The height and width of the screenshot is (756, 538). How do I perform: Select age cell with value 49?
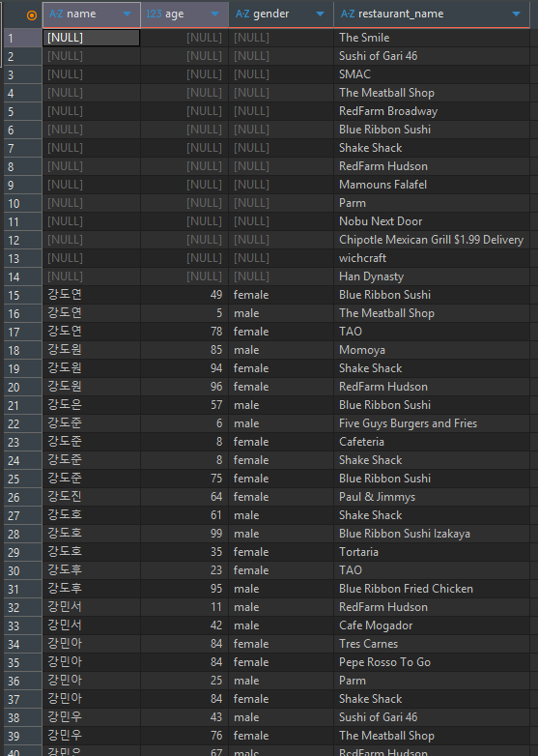click(184, 295)
